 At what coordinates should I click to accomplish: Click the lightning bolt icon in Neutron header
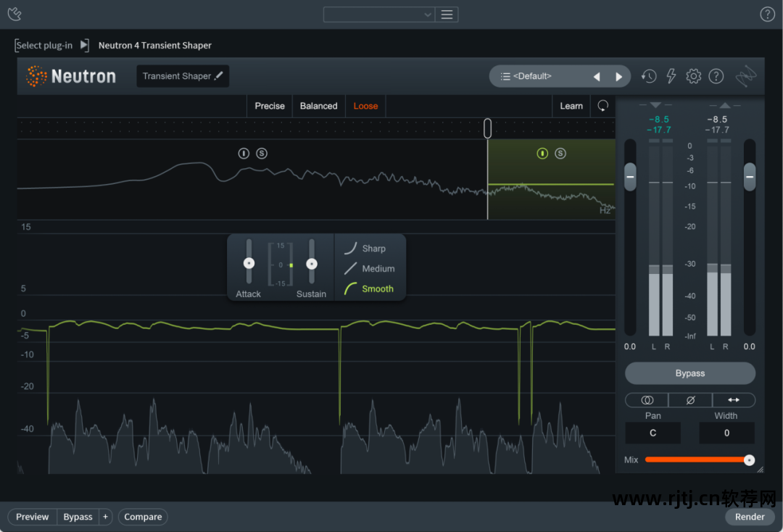point(671,76)
